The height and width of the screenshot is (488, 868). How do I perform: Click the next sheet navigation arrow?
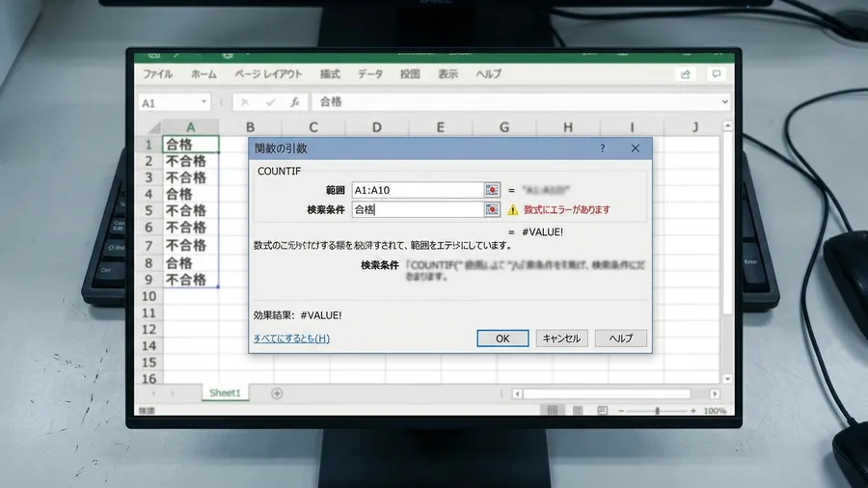coord(173,393)
